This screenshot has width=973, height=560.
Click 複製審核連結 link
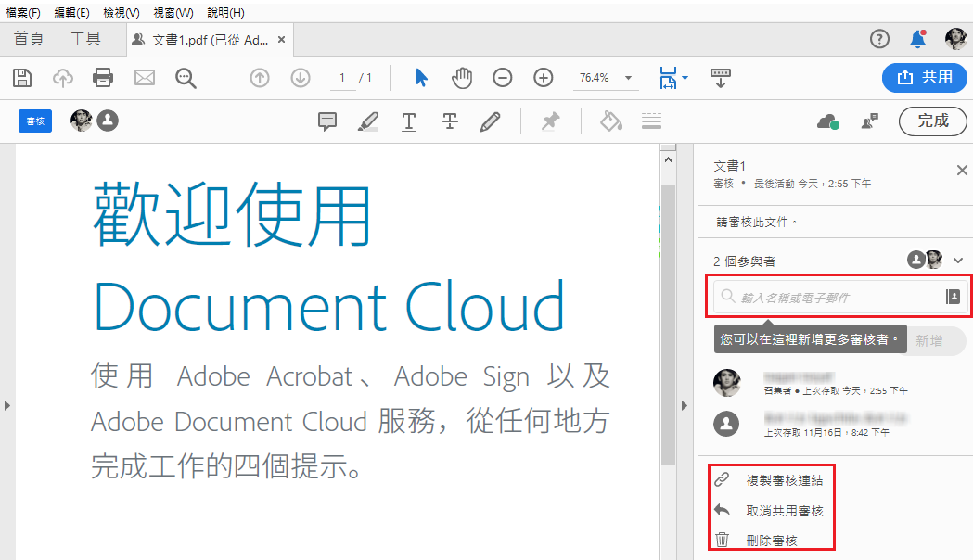pos(784,480)
